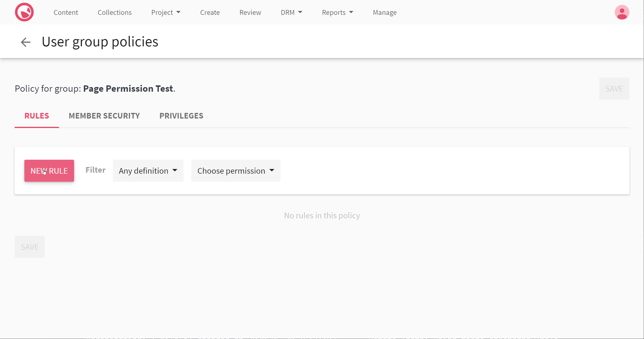Select the RULES tab
Screen dimensions: 644x339
point(37,116)
